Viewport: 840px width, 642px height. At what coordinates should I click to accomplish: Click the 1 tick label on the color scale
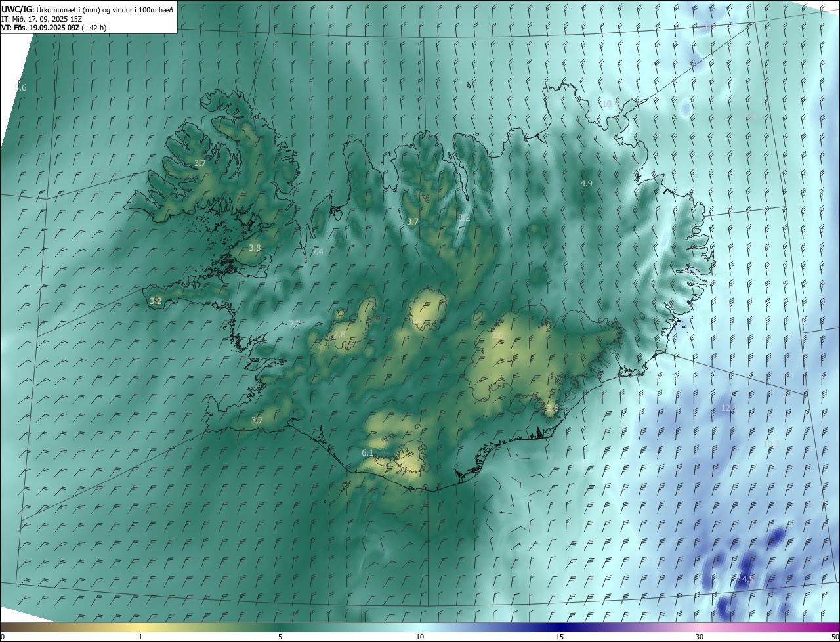[140, 637]
